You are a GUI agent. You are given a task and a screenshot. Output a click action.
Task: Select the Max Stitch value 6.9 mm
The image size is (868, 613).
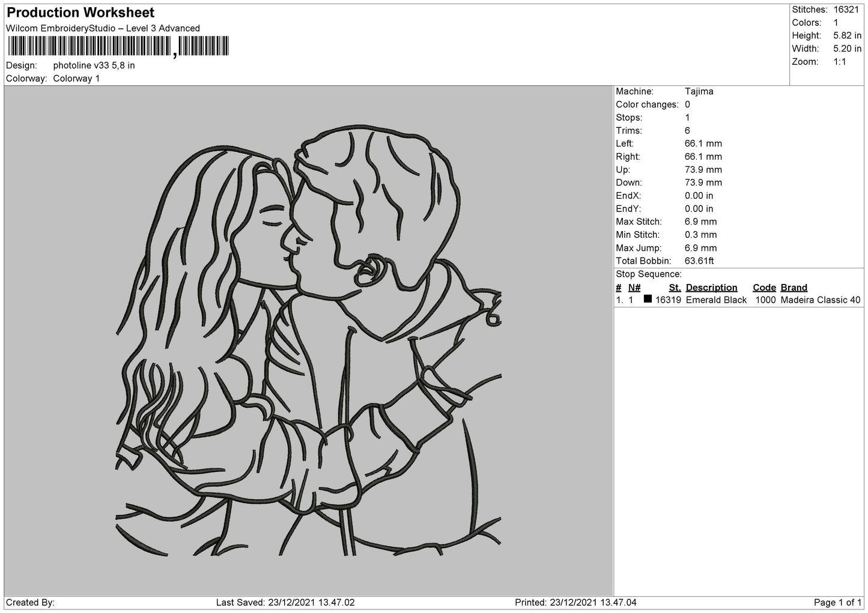coord(701,222)
